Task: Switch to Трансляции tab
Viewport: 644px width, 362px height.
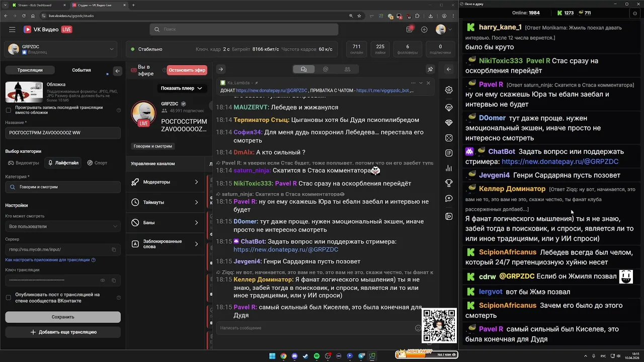Action: (30, 70)
